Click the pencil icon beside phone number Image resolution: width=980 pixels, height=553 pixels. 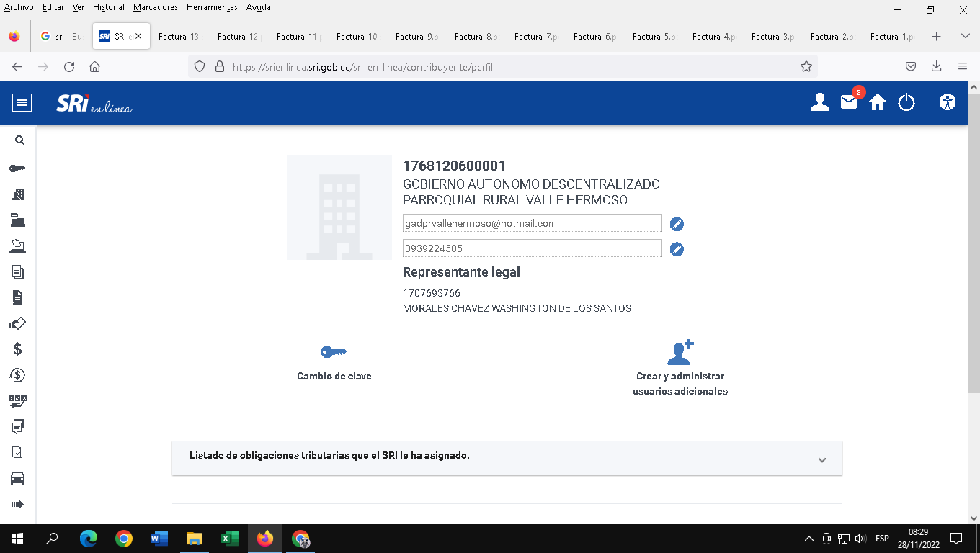(676, 249)
